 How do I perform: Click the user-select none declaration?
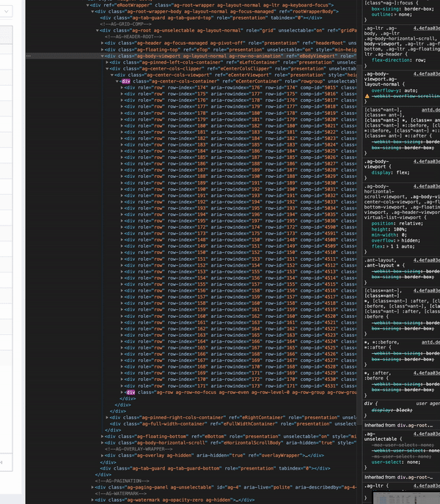[x=396, y=462]
